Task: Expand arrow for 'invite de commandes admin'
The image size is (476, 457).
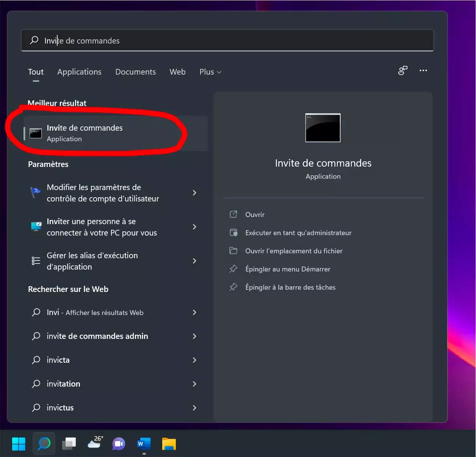Action: point(194,336)
